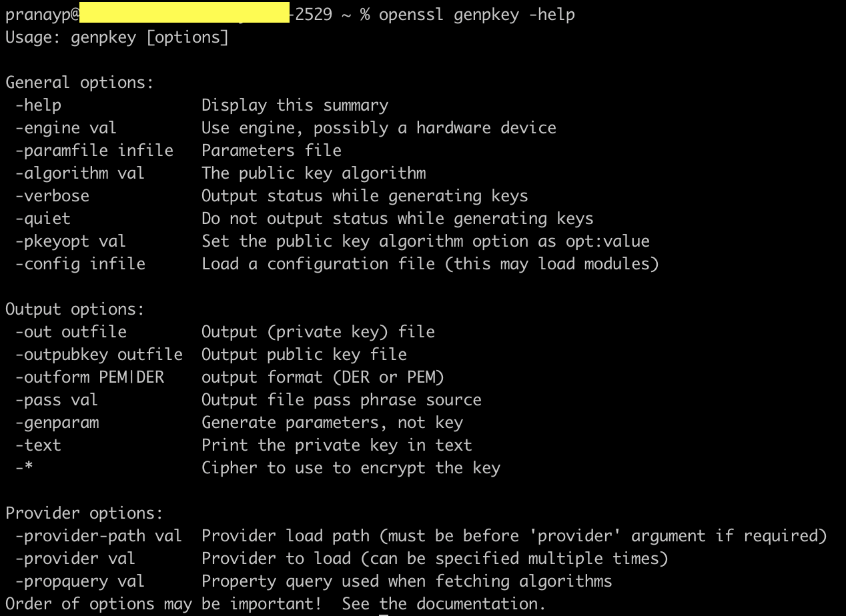
Task: Click the -verbose option text
Action: pos(52,196)
